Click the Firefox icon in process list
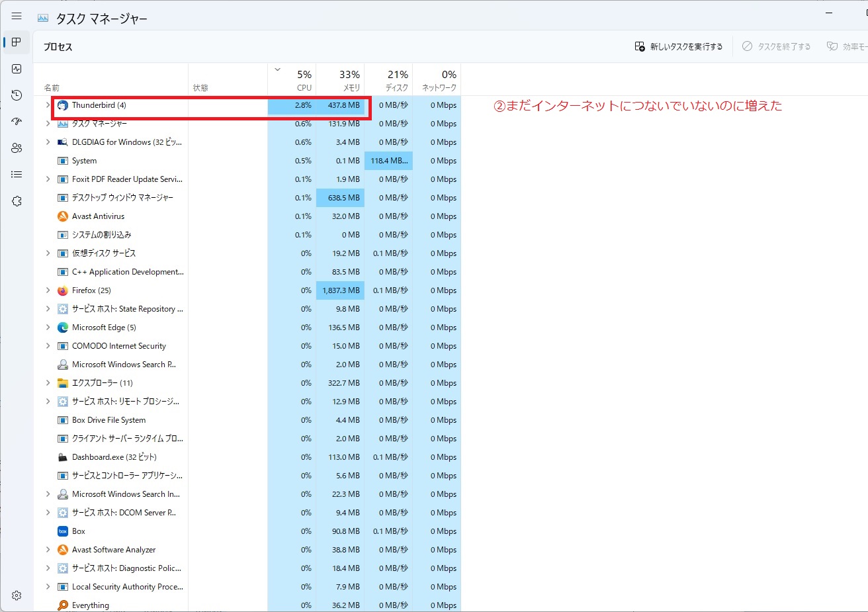 click(x=63, y=290)
